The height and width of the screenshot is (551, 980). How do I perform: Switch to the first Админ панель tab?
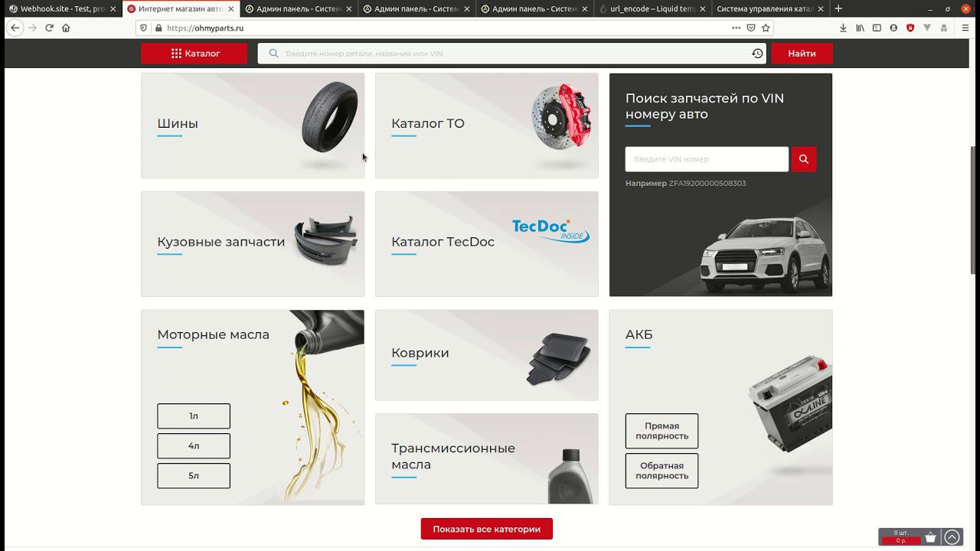coord(299,9)
